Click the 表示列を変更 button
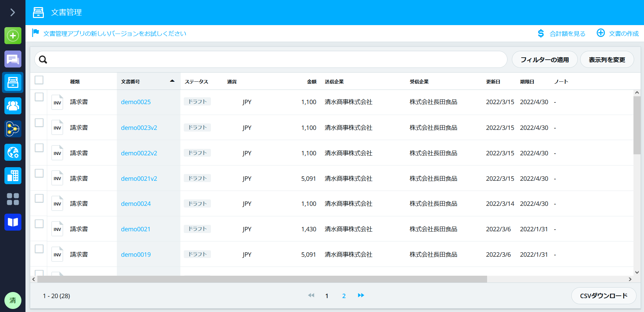This screenshot has height=312, width=644. [607, 60]
